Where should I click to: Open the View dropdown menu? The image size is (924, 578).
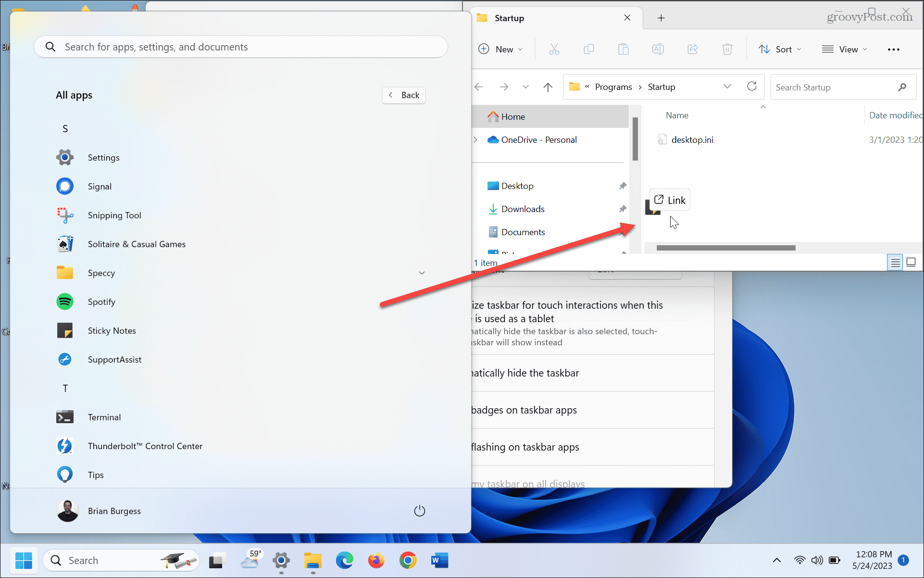click(x=845, y=49)
